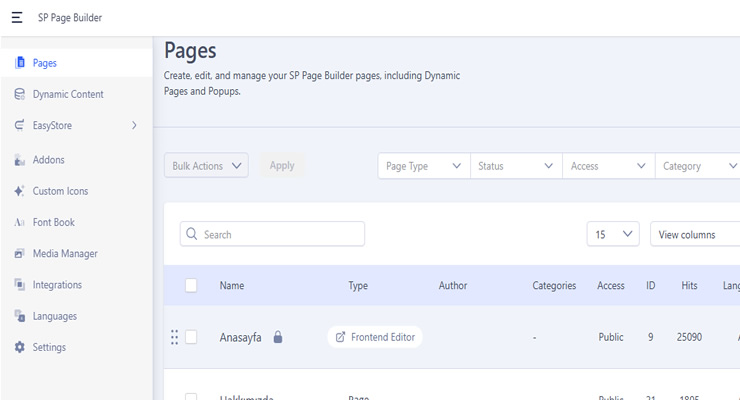Sort by the Type column header

(x=358, y=286)
